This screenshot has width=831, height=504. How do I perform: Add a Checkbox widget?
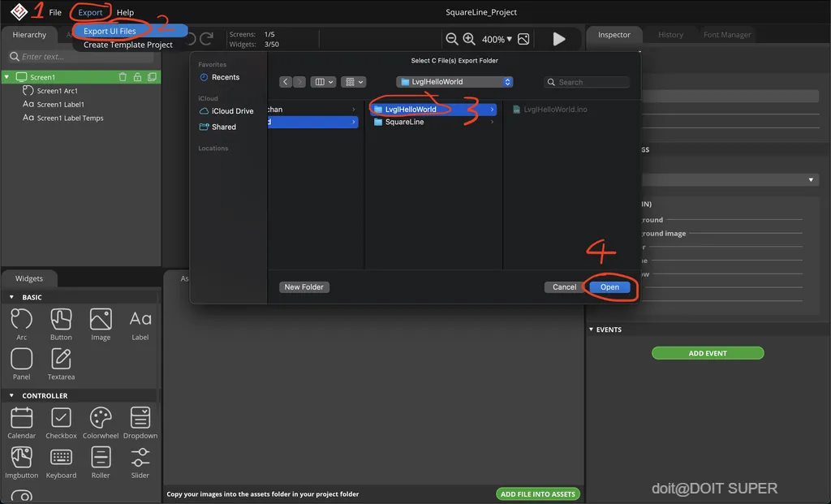pyautogui.click(x=61, y=423)
